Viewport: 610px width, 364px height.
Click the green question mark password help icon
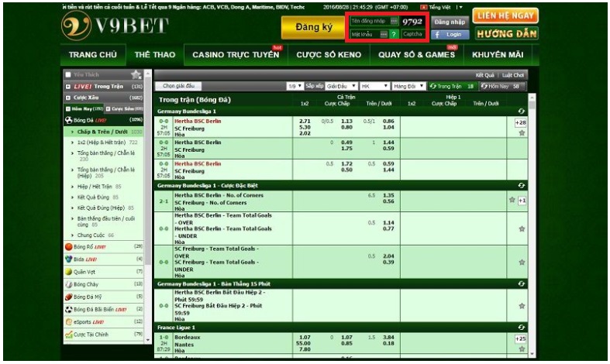pyautogui.click(x=394, y=34)
